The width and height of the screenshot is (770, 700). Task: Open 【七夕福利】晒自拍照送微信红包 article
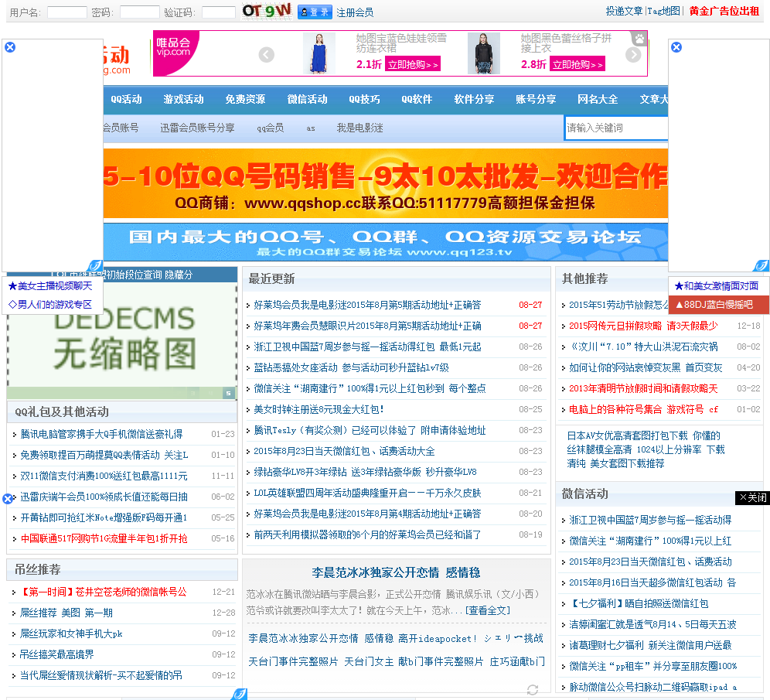tap(639, 604)
